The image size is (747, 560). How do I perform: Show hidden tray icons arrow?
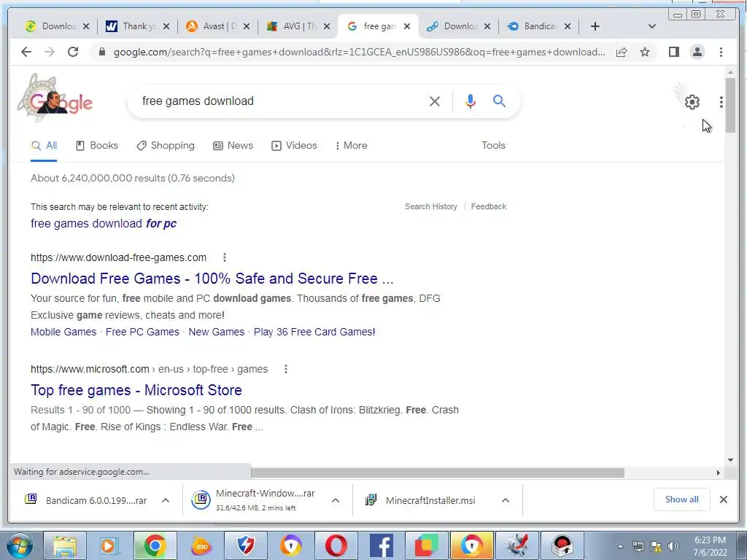620,547
